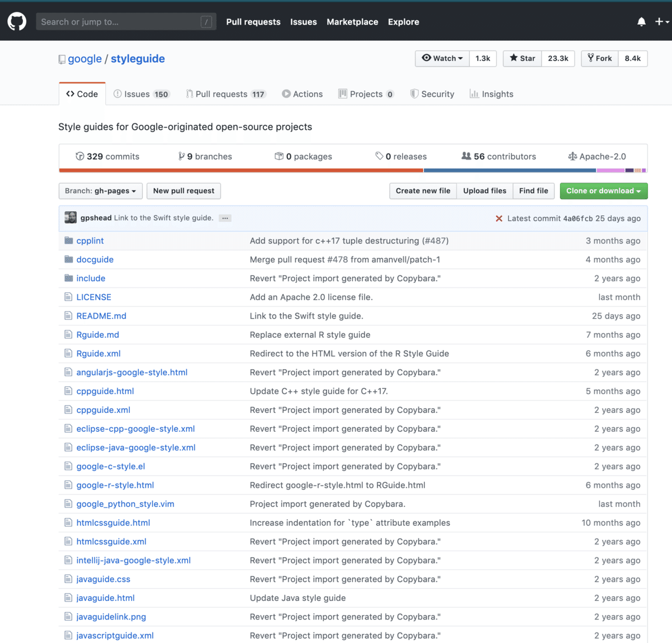Viewport: 672px width, 643px height.
Task: Click the cpplint folder icon
Action: click(69, 240)
